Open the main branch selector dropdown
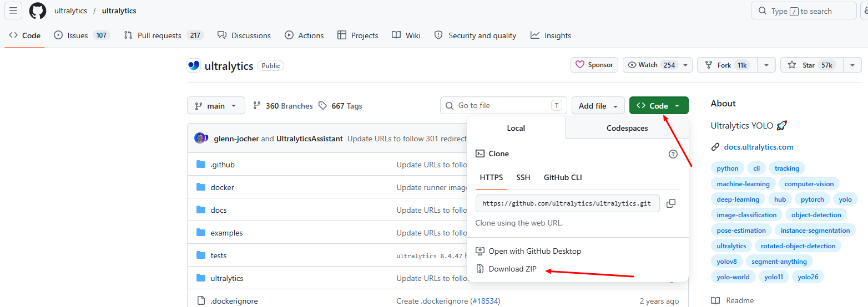The width and height of the screenshot is (868, 307). coord(216,106)
